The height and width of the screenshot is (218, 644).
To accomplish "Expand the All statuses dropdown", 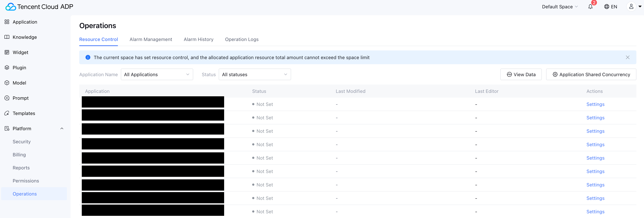I will tap(255, 75).
